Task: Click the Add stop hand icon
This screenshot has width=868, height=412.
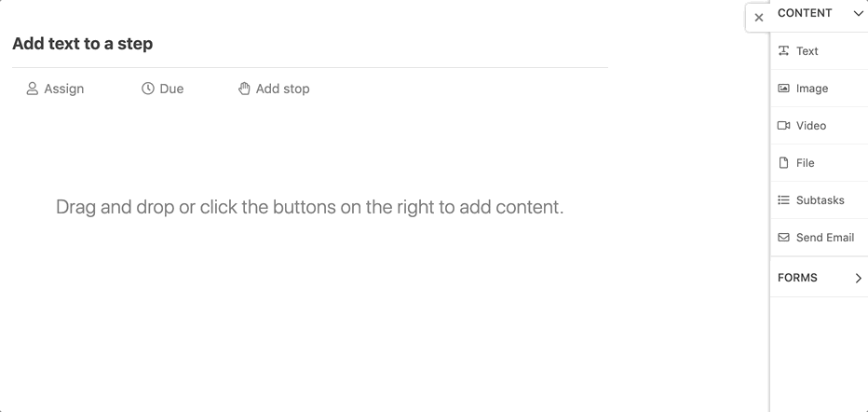Action: pos(244,89)
